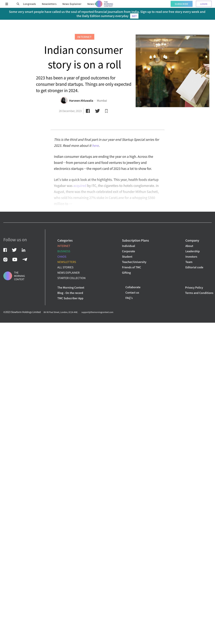Click the Login button
Viewport: 215px width, 644px height.
tap(204, 4)
